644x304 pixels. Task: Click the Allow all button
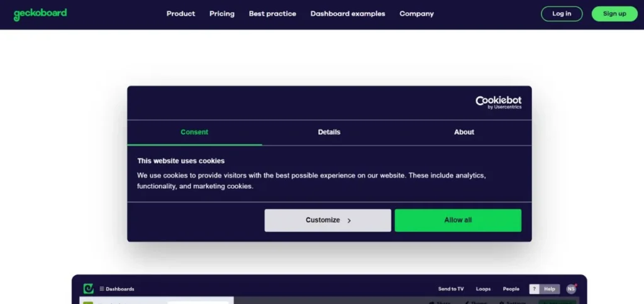click(x=458, y=220)
